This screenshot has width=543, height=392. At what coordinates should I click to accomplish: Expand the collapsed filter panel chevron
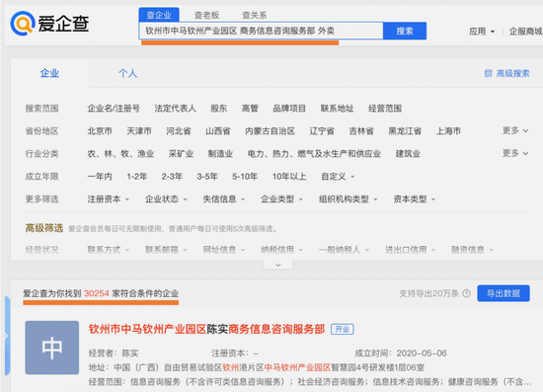278,265
